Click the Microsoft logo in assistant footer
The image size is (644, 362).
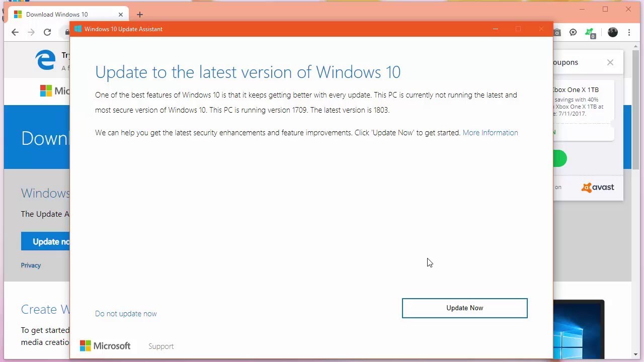coord(105,346)
